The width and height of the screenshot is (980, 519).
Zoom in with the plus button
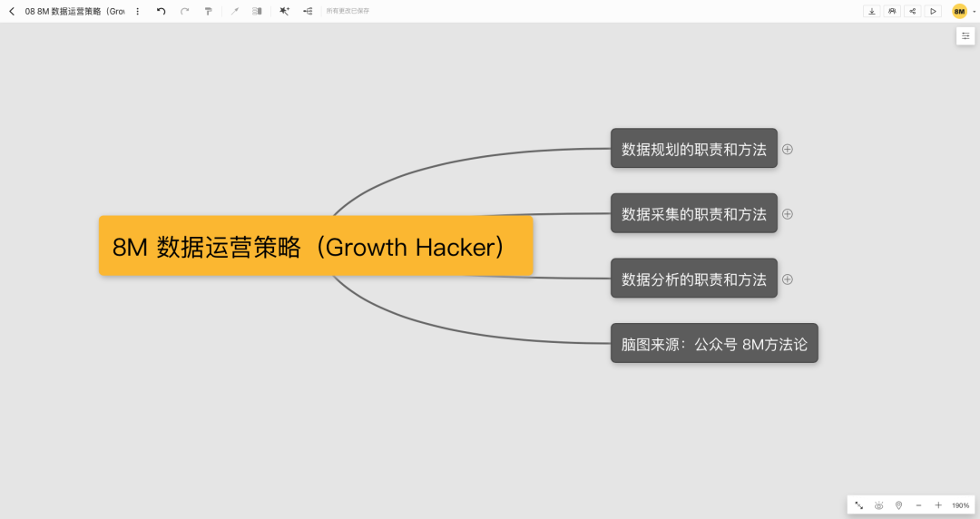(x=938, y=505)
